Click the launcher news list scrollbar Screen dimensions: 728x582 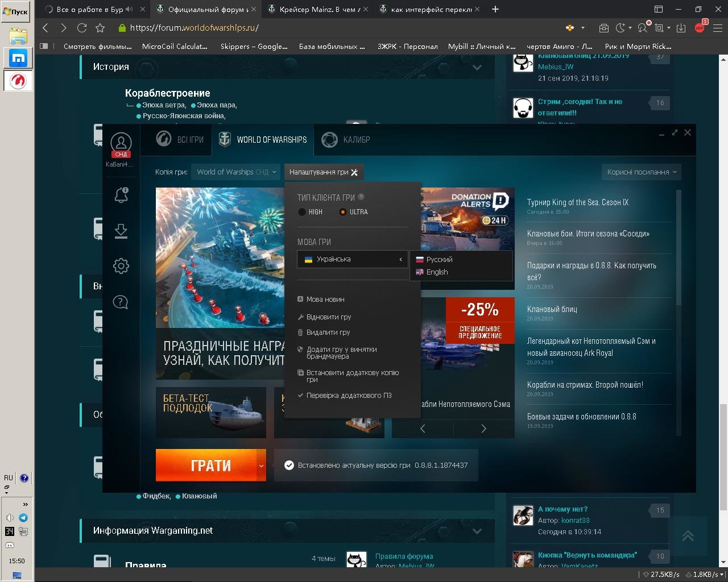(x=678, y=248)
